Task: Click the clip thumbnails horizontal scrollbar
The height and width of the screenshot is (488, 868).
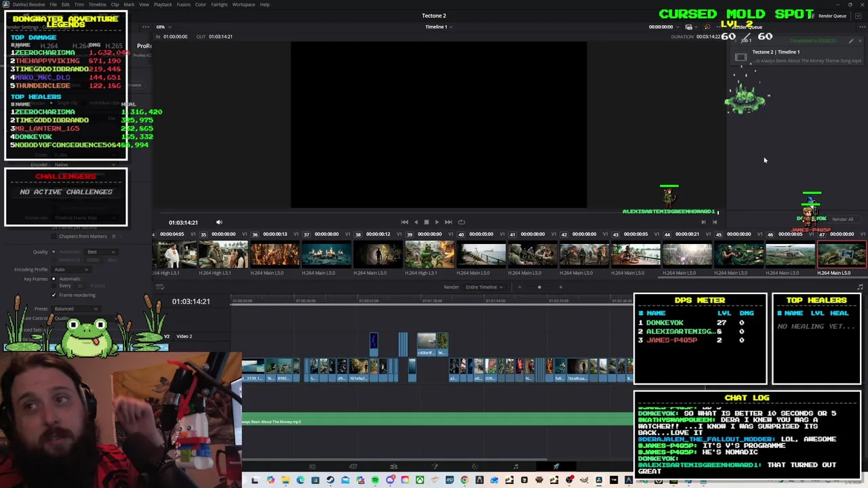Action: (x=762, y=277)
